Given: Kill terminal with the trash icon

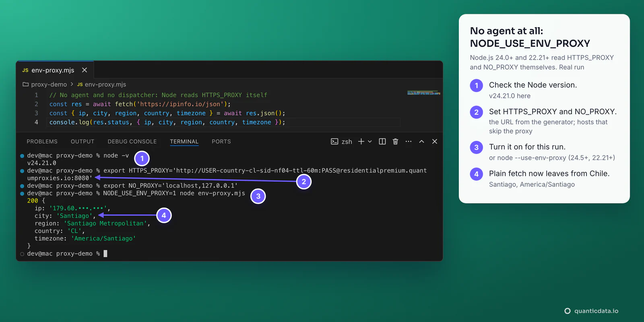Looking at the screenshot, I should pos(395,141).
